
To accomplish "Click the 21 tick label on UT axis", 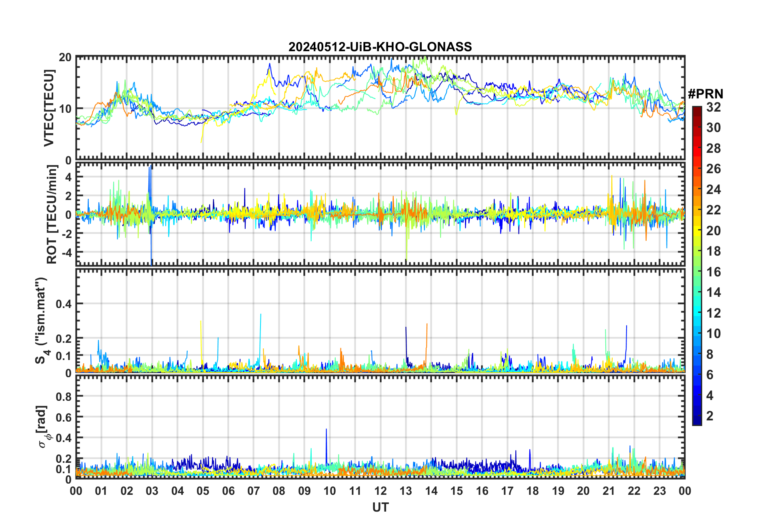I will click(x=609, y=491).
